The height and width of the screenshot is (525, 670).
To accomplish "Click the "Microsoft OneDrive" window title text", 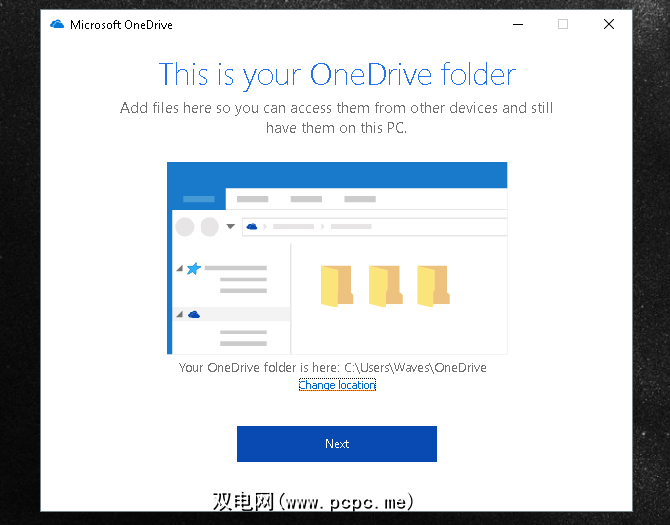I will tap(121, 25).
